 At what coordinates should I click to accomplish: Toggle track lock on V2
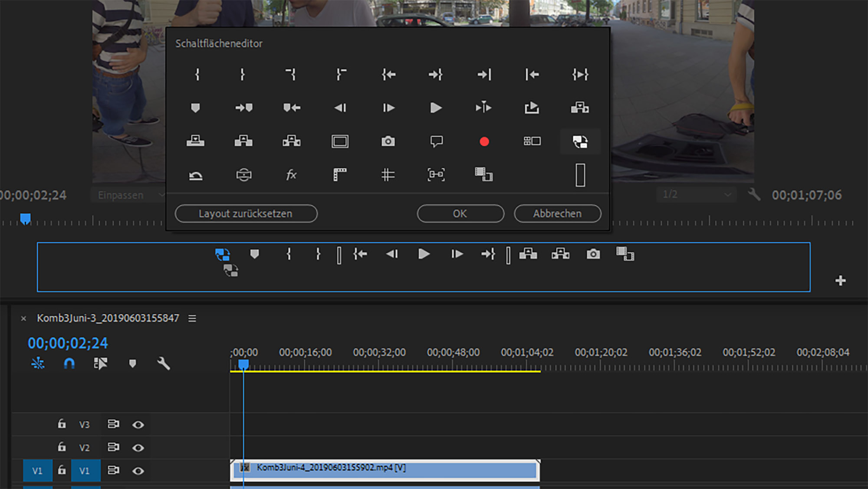click(x=62, y=447)
